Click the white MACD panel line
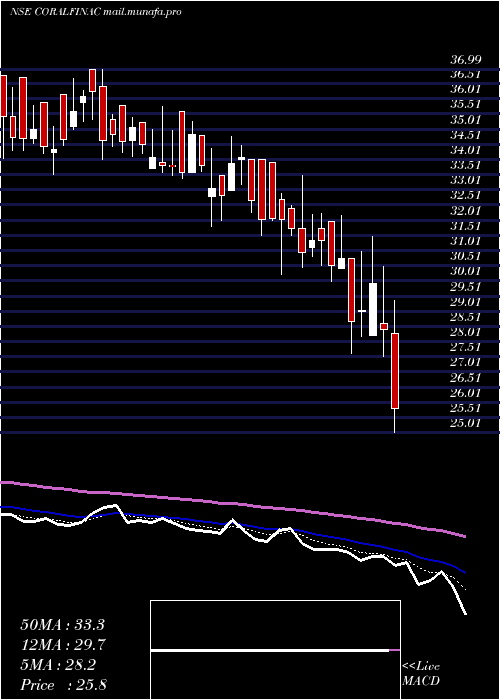Image resolution: width=500 pixels, height=700 pixels. (270, 650)
